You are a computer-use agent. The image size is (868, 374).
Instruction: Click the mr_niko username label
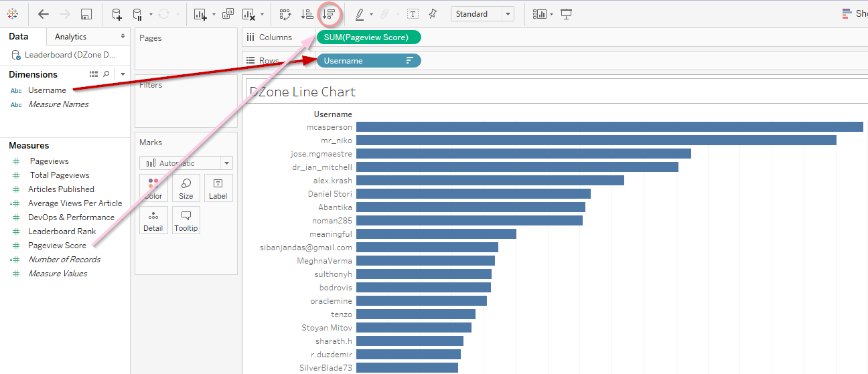tap(336, 141)
